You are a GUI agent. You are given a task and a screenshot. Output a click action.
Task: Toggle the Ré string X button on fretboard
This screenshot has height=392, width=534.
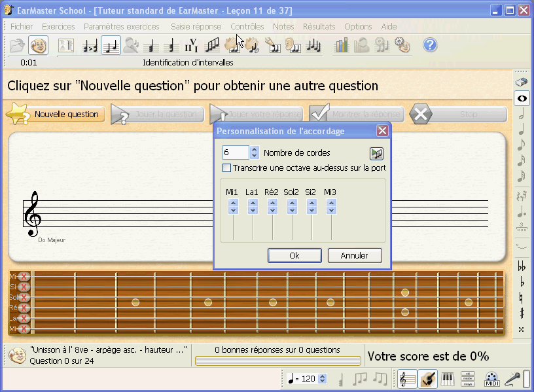pos(24,308)
